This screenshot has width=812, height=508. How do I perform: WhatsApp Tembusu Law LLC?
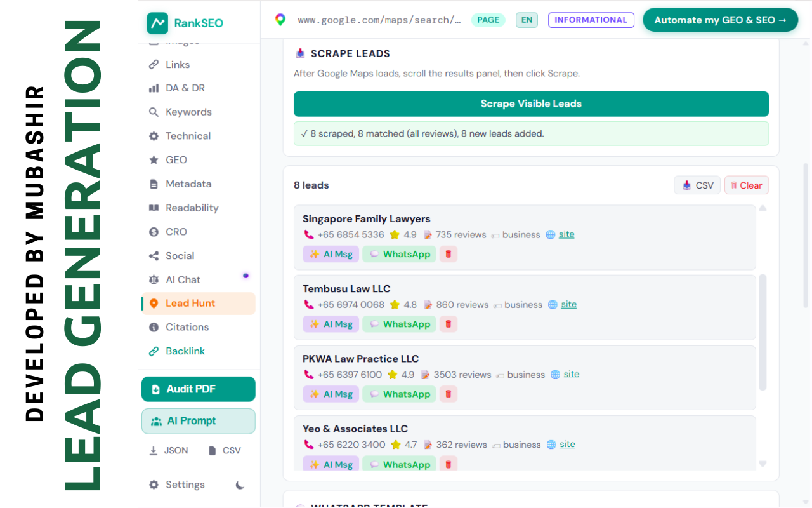(x=400, y=324)
